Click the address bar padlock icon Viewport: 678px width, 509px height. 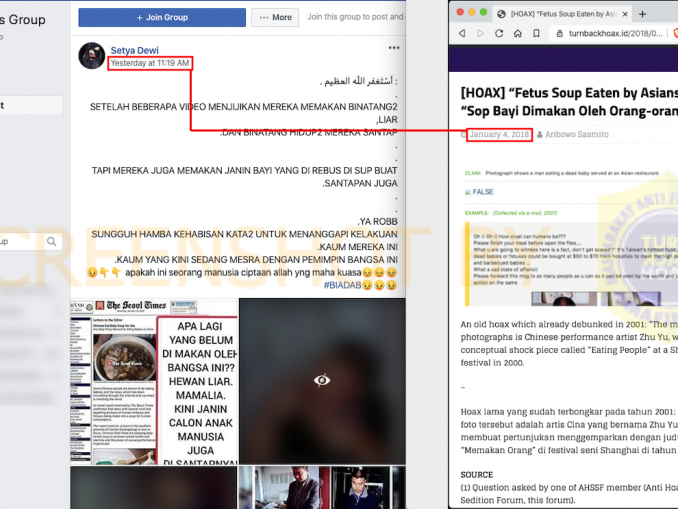pyautogui.click(x=560, y=33)
